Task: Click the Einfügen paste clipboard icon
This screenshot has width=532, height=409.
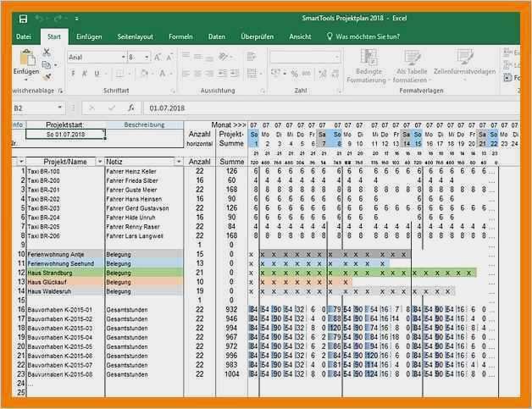Action: pyautogui.click(x=25, y=59)
